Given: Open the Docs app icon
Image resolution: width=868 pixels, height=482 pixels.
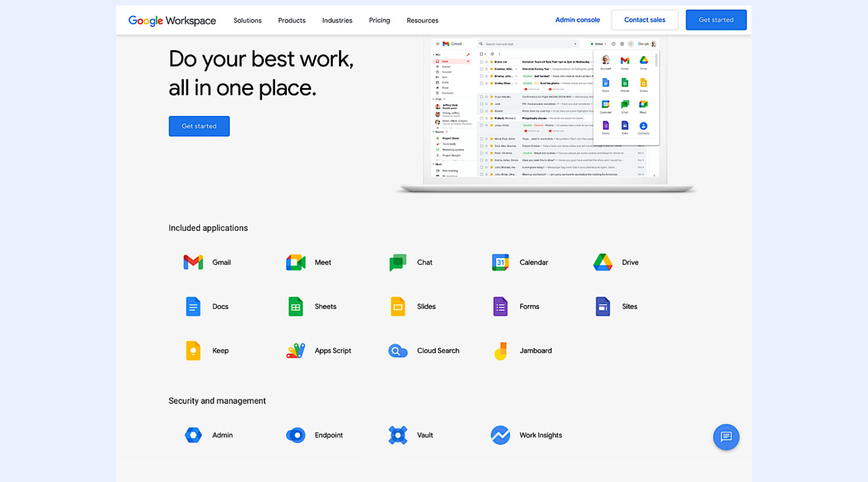Looking at the screenshot, I should [x=193, y=306].
